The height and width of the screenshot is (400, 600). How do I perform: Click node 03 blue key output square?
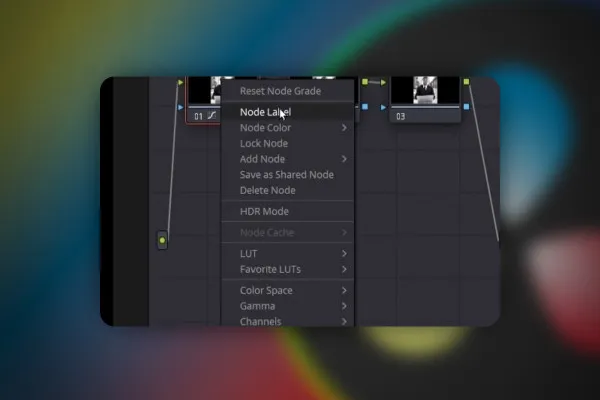466,107
